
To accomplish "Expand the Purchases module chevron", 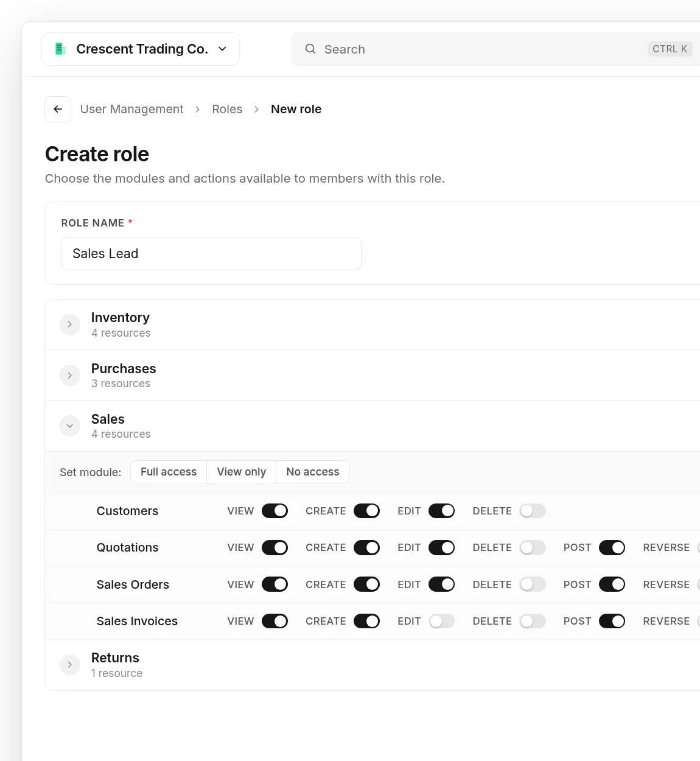I will [x=70, y=376].
